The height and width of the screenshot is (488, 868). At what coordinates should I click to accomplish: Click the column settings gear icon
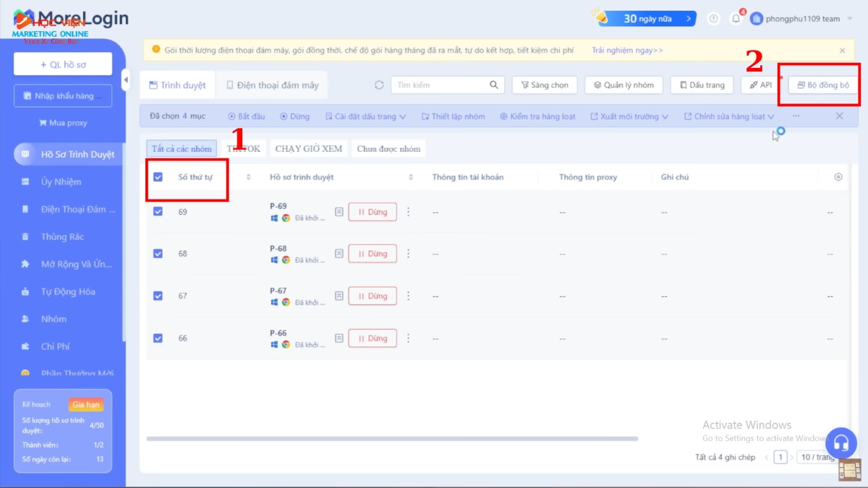tap(838, 177)
